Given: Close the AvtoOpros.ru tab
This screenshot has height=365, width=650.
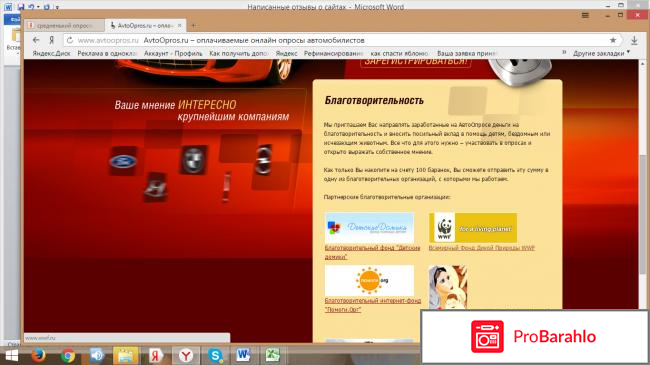Looking at the screenshot, I should [x=179, y=25].
